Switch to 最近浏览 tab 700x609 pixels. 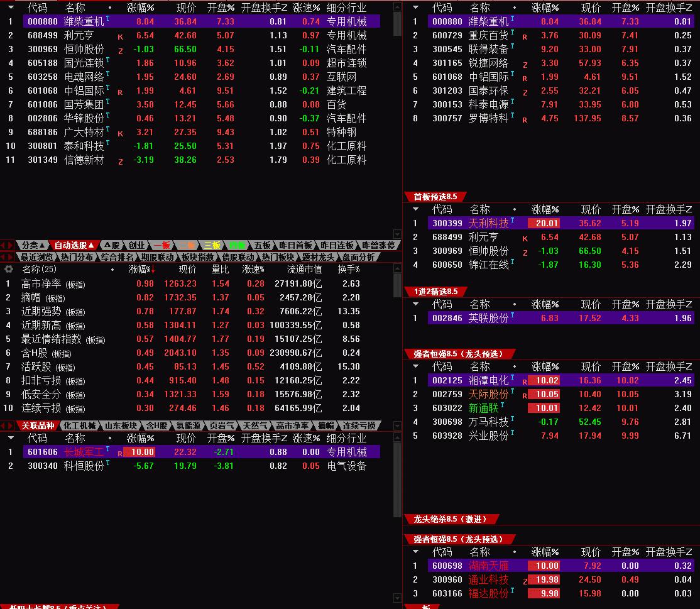pos(36,257)
